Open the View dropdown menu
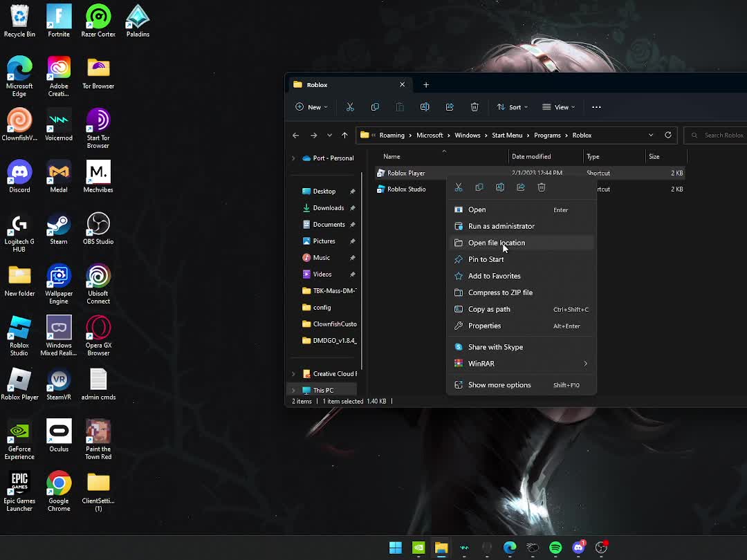 click(559, 107)
